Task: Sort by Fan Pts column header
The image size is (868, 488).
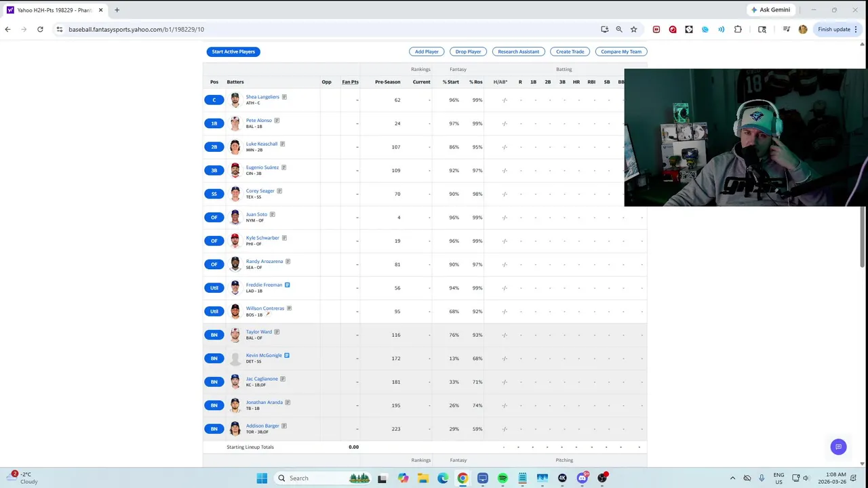Action: (x=350, y=82)
